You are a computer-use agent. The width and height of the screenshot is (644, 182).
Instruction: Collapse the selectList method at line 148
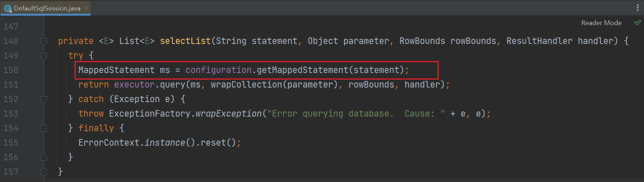44,41
